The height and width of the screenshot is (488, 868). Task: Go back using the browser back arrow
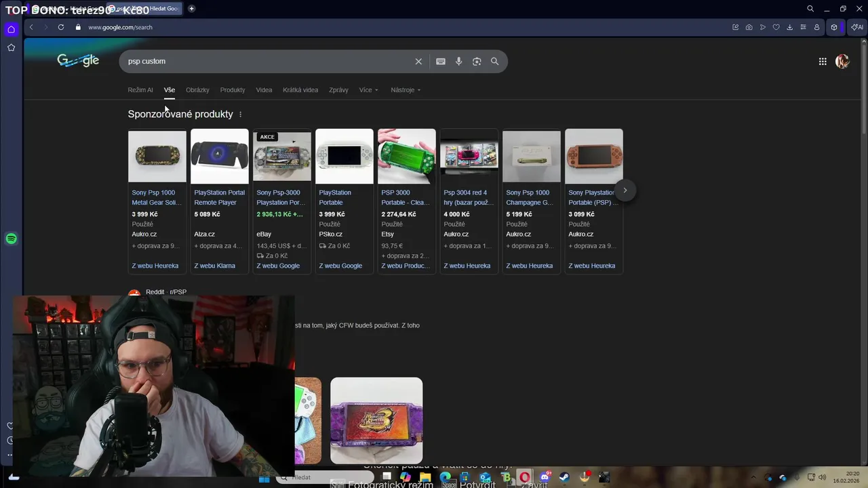[31, 27]
